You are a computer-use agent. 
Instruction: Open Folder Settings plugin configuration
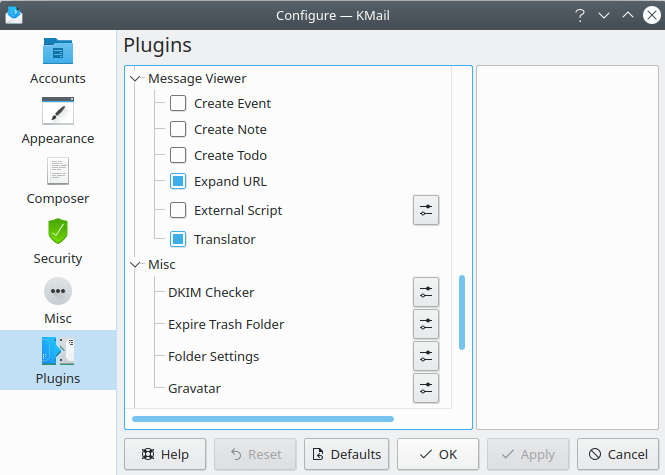point(426,356)
